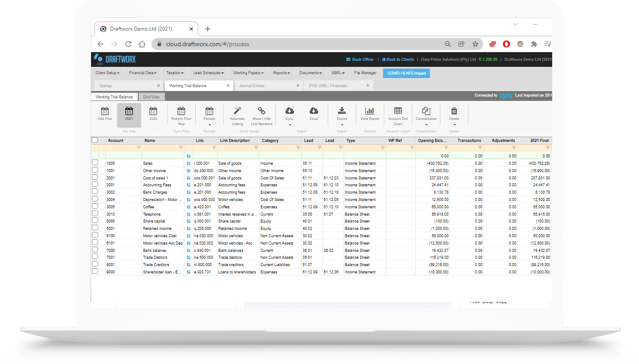This screenshot has height=364, width=639.
Task: Click the Delete trash icon
Action: (x=454, y=111)
